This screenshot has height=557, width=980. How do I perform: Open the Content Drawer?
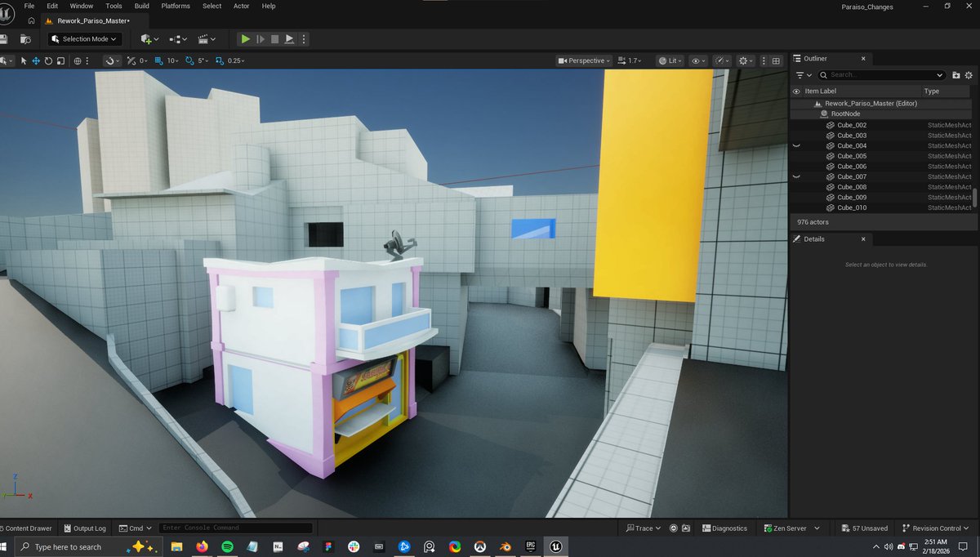(x=26, y=528)
